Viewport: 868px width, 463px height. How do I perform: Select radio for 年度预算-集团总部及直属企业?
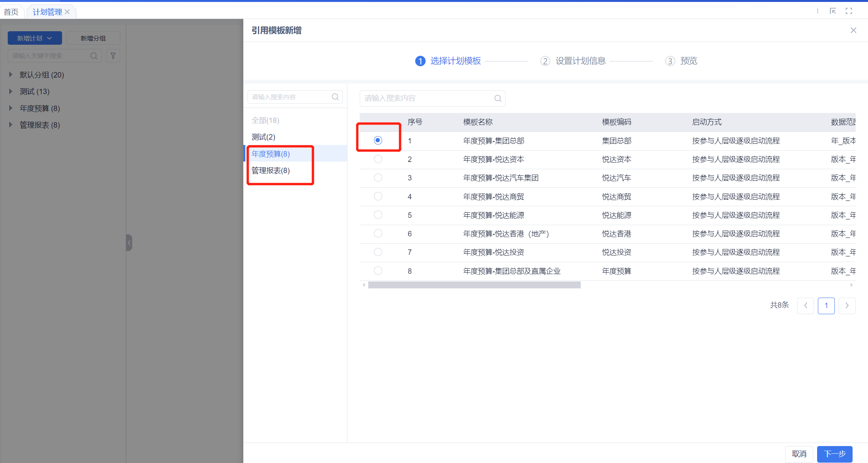tap(378, 271)
